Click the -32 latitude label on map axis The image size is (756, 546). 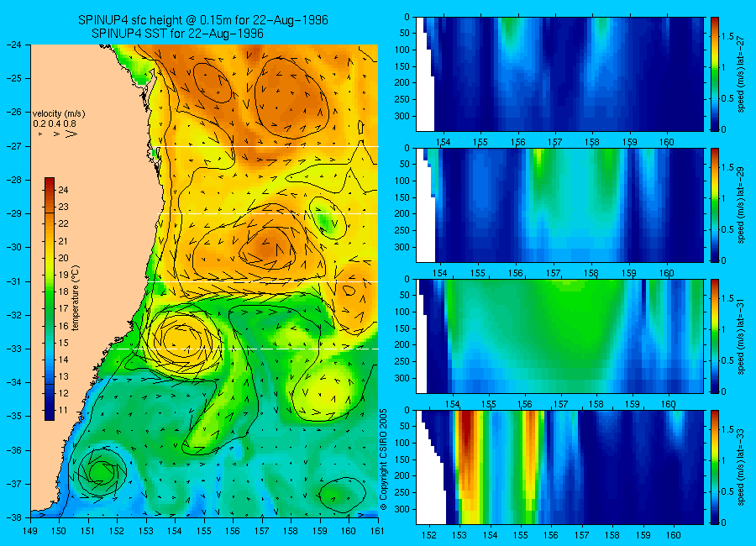13,315
